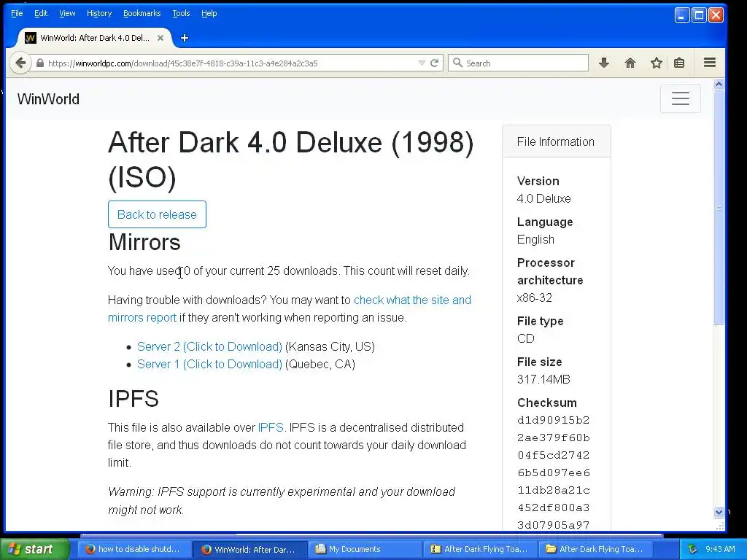
Task: Switch to WinWorld After Dar... taskbar item
Action: pyautogui.click(x=250, y=549)
